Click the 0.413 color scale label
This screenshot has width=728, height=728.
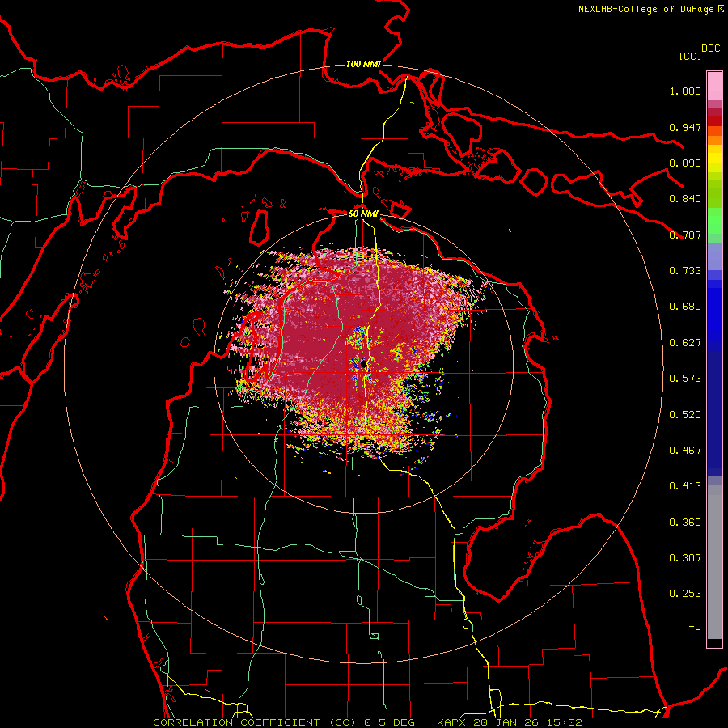coord(685,486)
